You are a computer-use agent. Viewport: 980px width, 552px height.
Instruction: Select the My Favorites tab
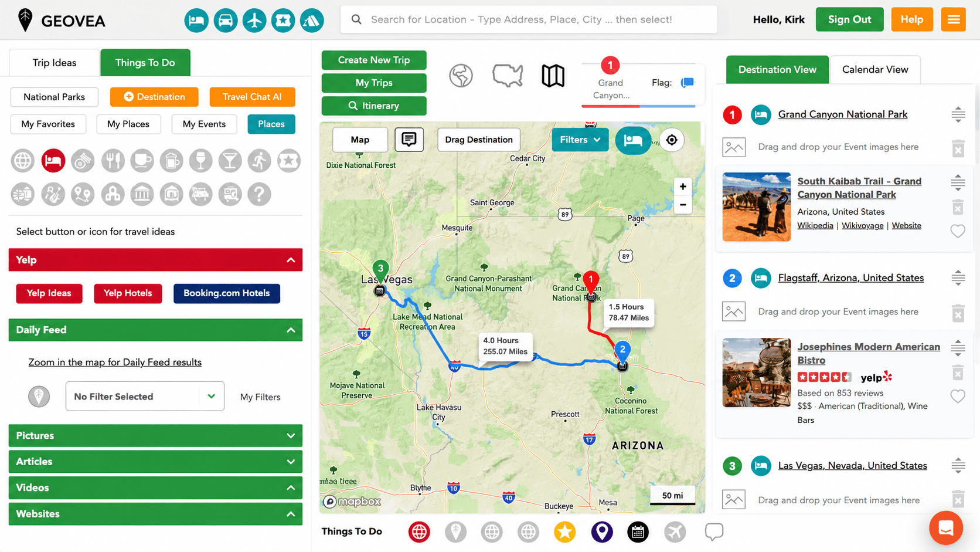pos(48,124)
